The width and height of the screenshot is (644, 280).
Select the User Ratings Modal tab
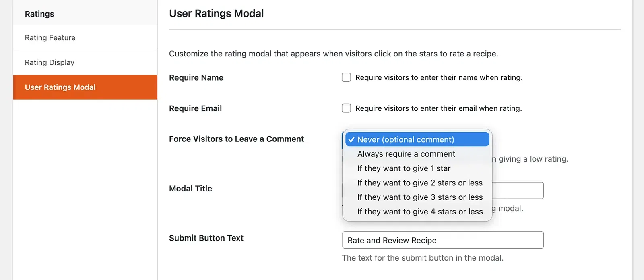[x=60, y=87]
